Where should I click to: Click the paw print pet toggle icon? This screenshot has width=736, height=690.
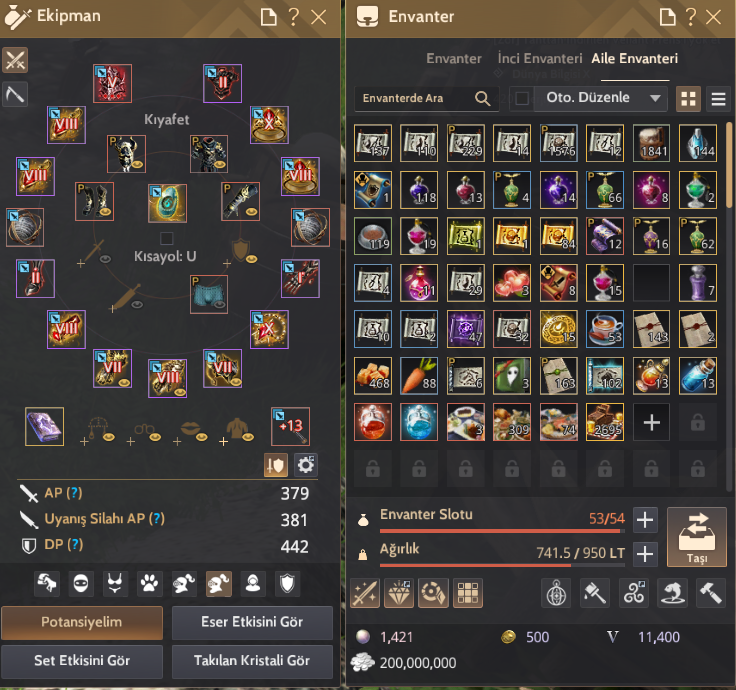coord(149,583)
